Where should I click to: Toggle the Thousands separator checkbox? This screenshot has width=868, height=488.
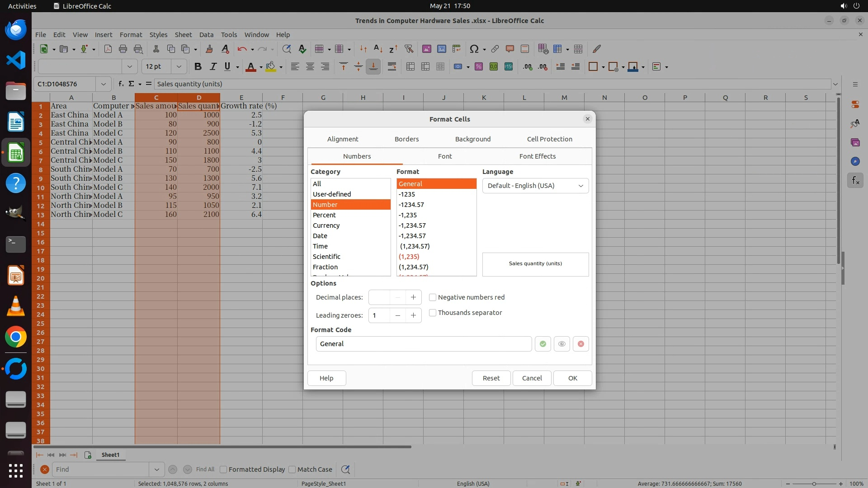(x=433, y=313)
